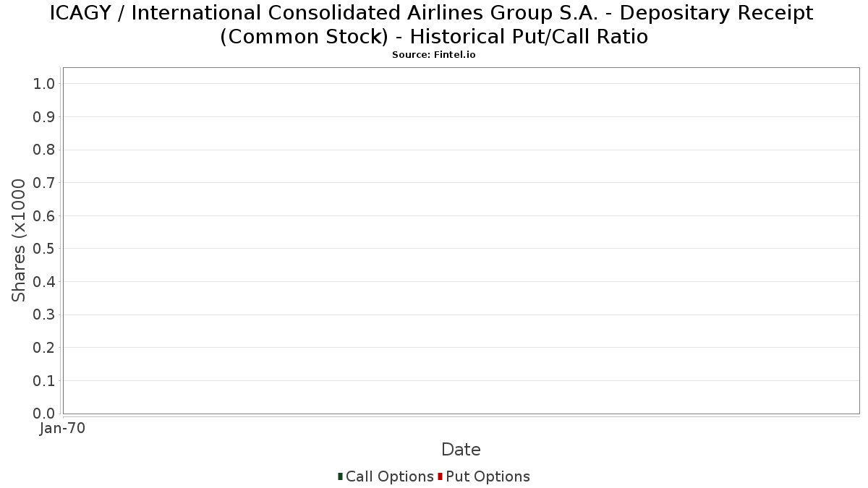Click the 0.4 y-axis tick label
Screen dimensions: 868x488
point(44,282)
